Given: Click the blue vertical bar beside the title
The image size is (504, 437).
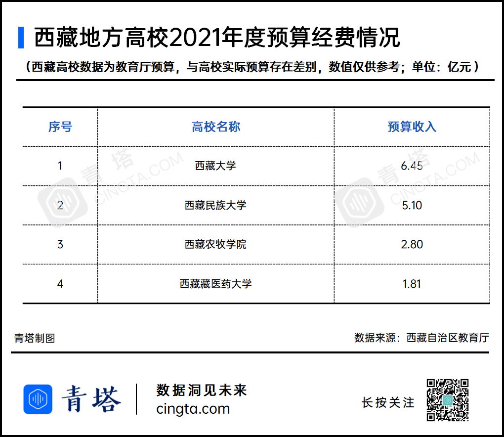Looking at the screenshot, I should click(x=21, y=38).
